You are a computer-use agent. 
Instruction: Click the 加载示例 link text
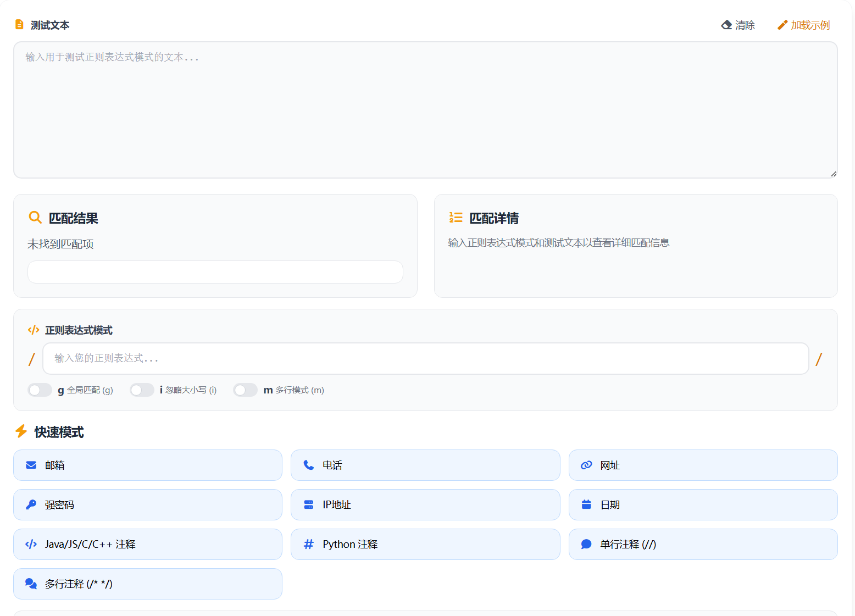tap(810, 25)
